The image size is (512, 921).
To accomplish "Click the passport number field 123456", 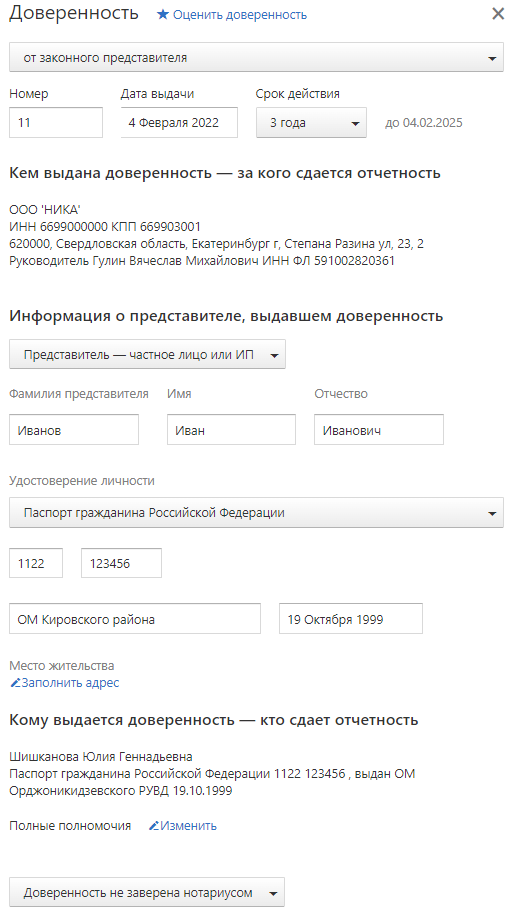I will (121, 563).
